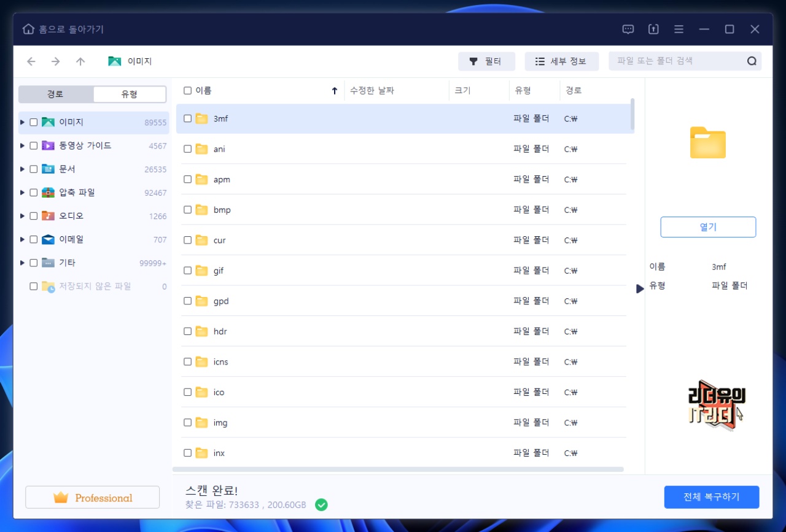The height and width of the screenshot is (532, 786).
Task: Click the large folder preview icon
Action: (708, 142)
